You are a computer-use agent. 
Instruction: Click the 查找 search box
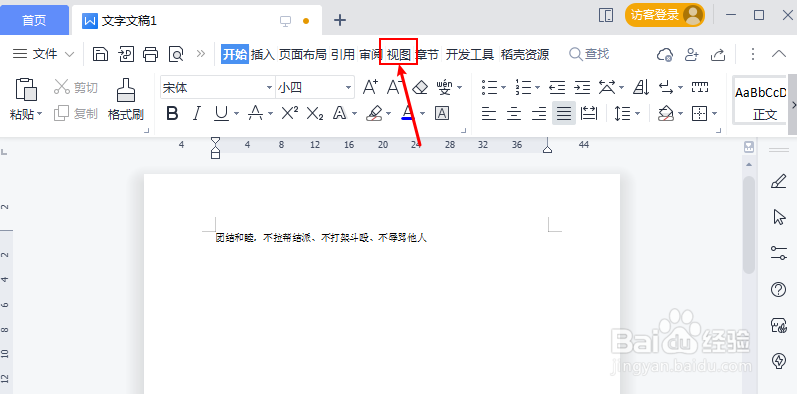pyautogui.click(x=589, y=54)
